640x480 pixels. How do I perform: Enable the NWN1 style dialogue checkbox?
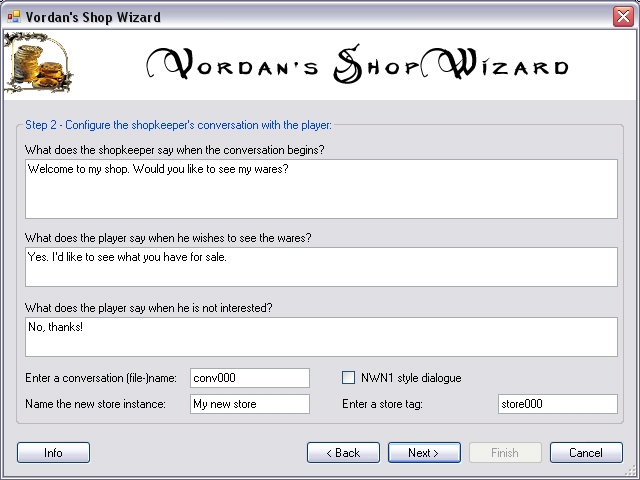click(349, 378)
